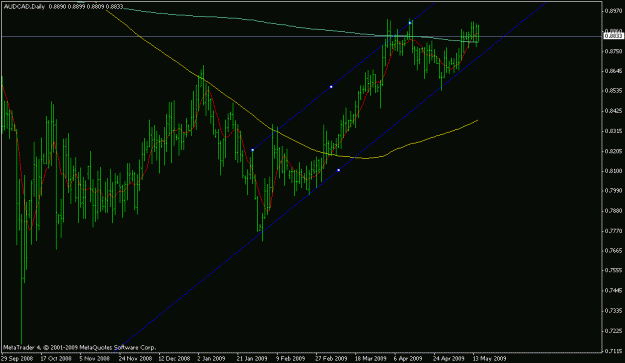Click the 12 Dec 2008 date label
The height and width of the screenshot is (363, 625).
click(174, 358)
